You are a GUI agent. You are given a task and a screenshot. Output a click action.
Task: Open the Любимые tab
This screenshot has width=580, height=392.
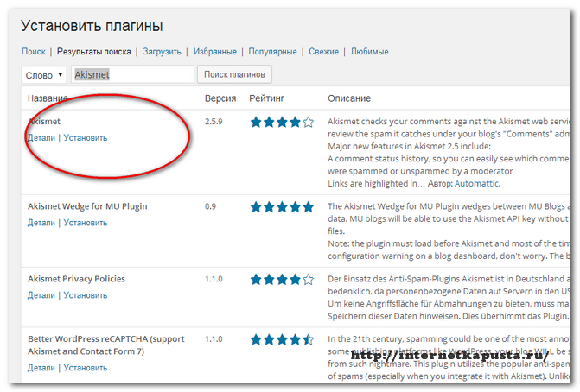(370, 52)
